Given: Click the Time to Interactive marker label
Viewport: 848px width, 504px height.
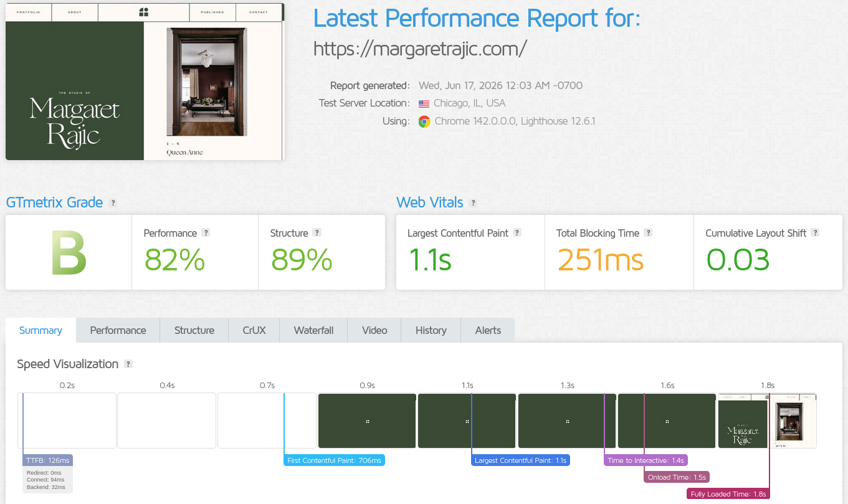Looking at the screenshot, I should pos(646,460).
